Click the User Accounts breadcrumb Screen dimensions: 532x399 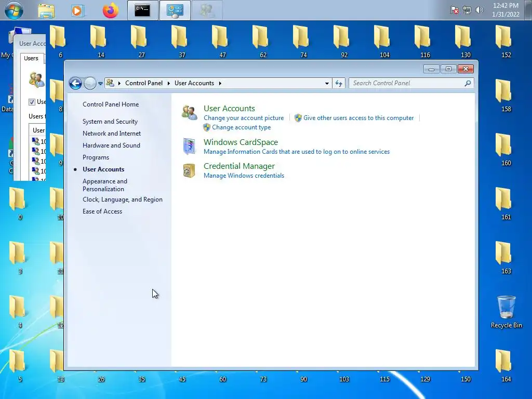coord(194,83)
